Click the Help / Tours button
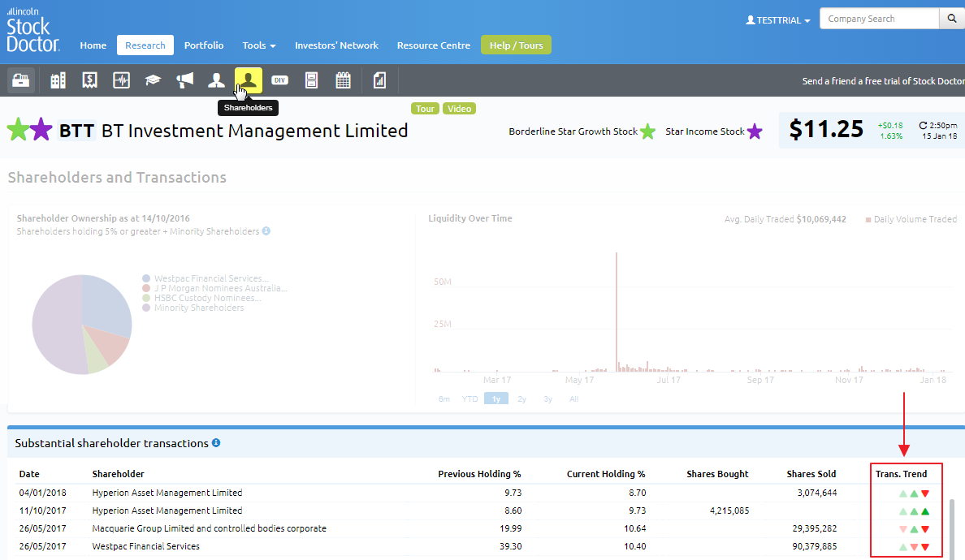 click(x=516, y=45)
